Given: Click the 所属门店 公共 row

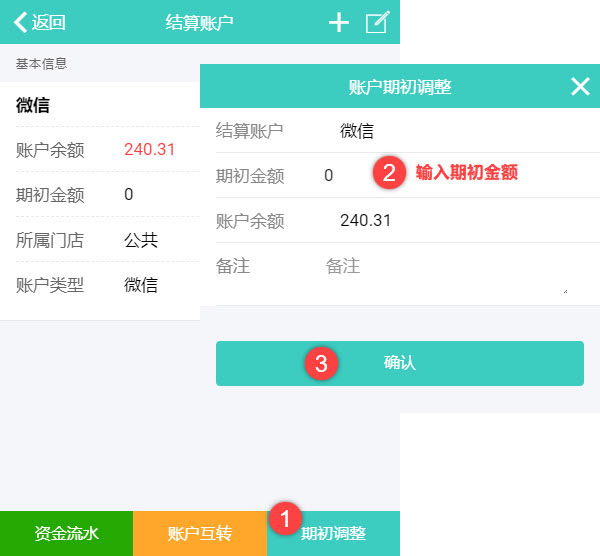Looking at the screenshot, I should click(100, 240).
